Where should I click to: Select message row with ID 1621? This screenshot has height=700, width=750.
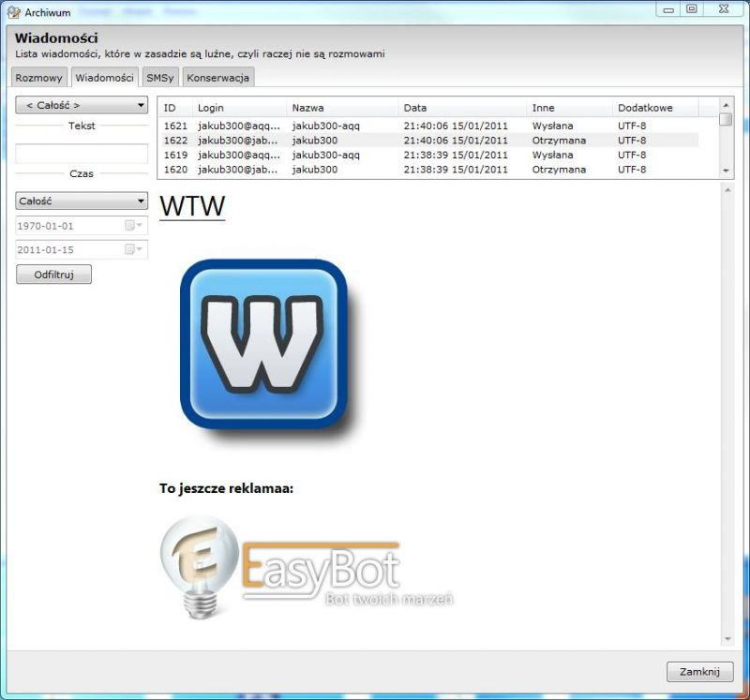pyautogui.click(x=428, y=127)
